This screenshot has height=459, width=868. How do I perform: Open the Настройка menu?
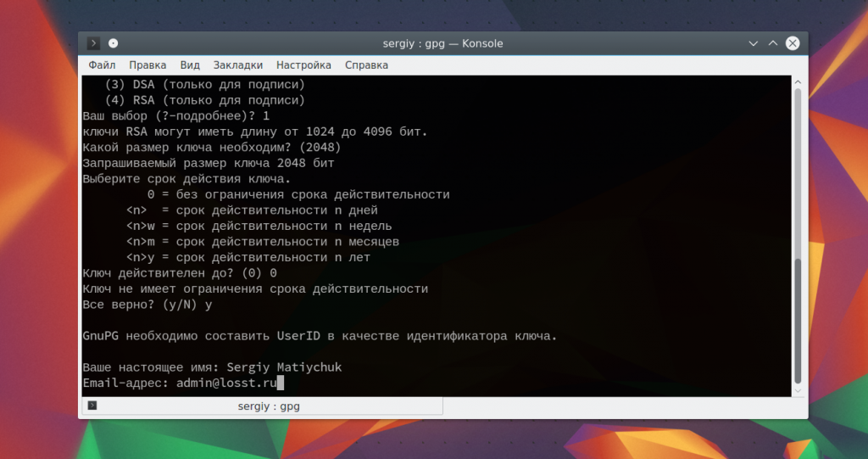coord(303,65)
